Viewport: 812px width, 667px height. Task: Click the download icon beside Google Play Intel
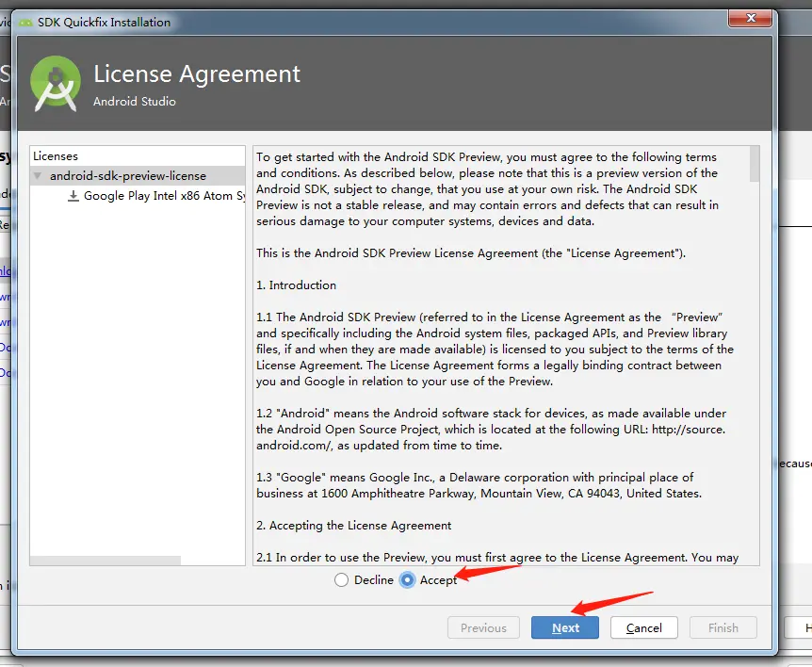tap(73, 196)
